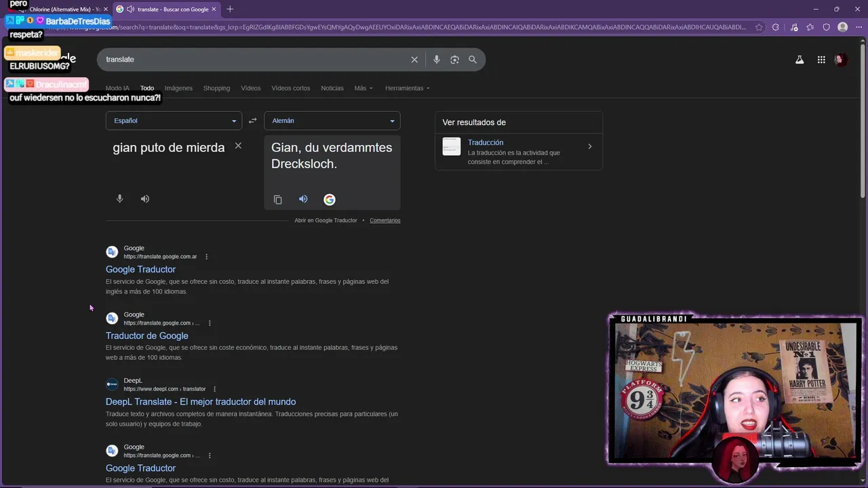Expand the Traducción knowledge panel chevron

click(589, 146)
